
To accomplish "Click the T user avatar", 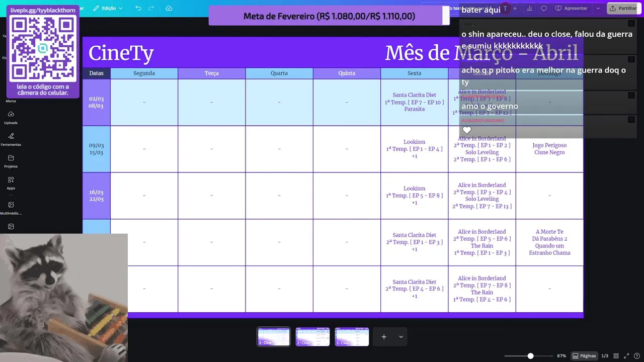I will [x=505, y=8].
